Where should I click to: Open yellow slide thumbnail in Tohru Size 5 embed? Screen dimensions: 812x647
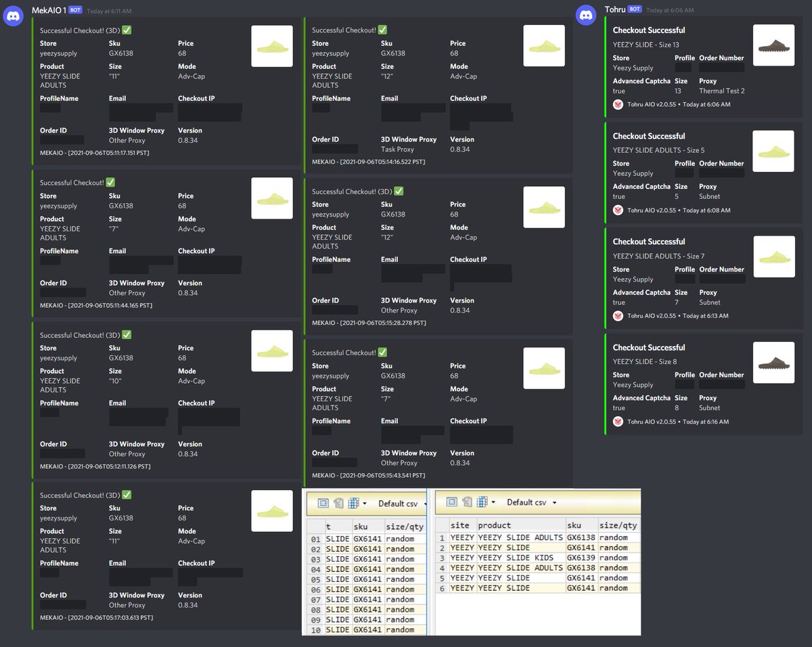774,151
